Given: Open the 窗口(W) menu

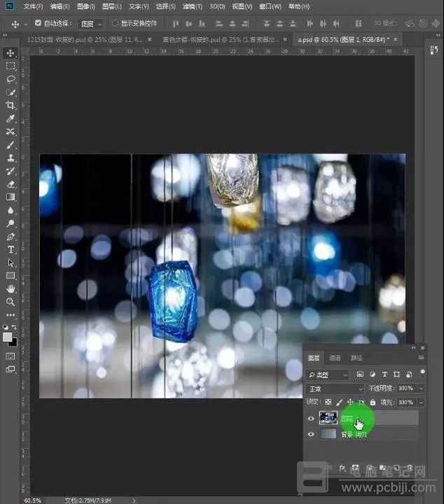Looking at the screenshot, I should click(270, 6).
